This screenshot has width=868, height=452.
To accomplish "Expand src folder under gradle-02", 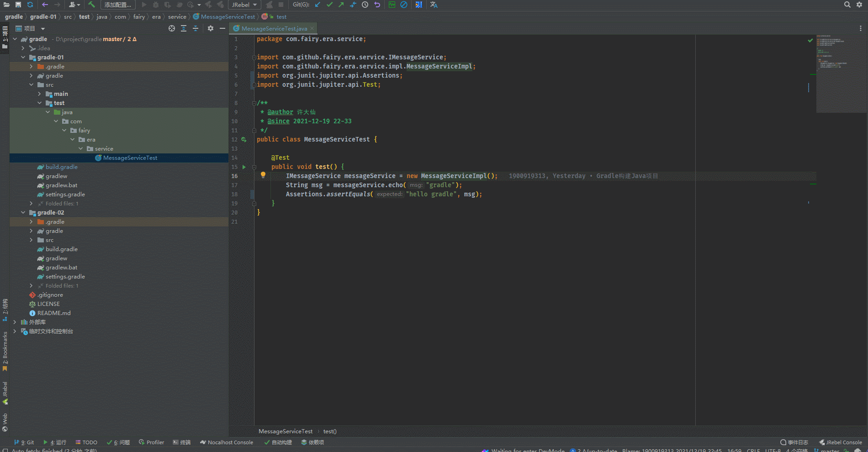I will (32, 240).
